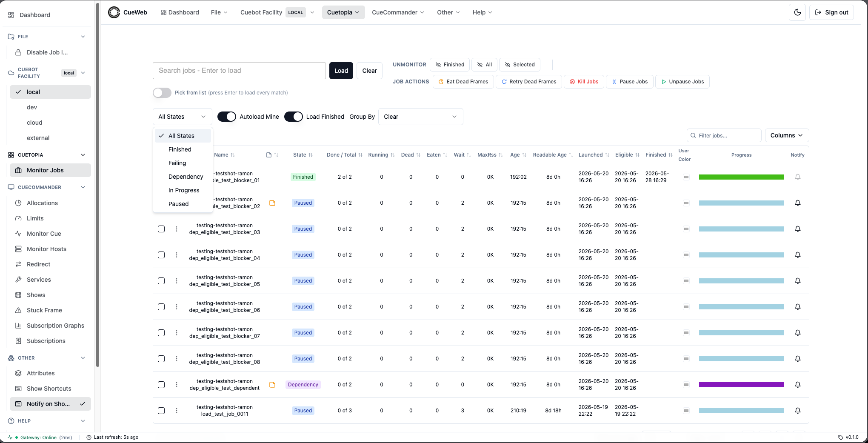Select Finished in states list
Viewport: 868px width, 443px height.
(x=183, y=149)
